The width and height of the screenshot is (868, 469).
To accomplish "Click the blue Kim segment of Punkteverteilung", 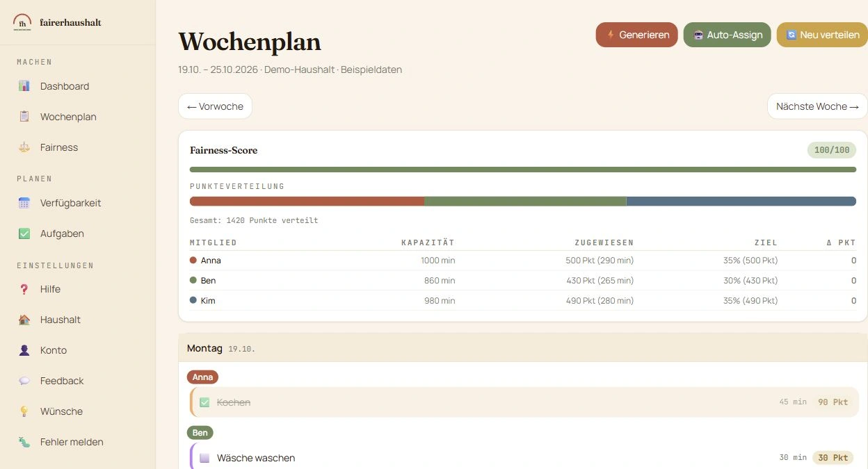I will click(741, 201).
